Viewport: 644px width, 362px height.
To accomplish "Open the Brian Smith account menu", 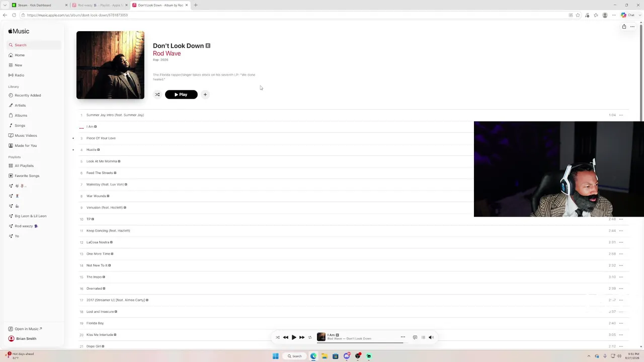I will (x=22, y=338).
